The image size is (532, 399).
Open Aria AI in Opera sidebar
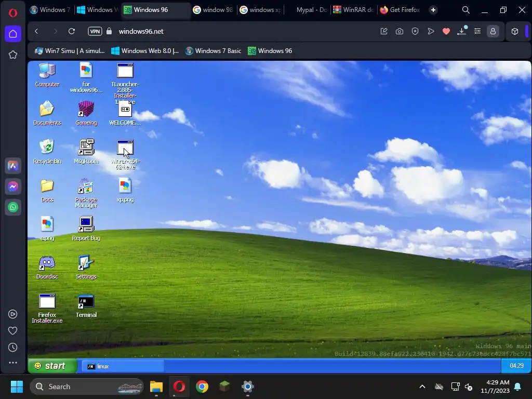(13, 166)
